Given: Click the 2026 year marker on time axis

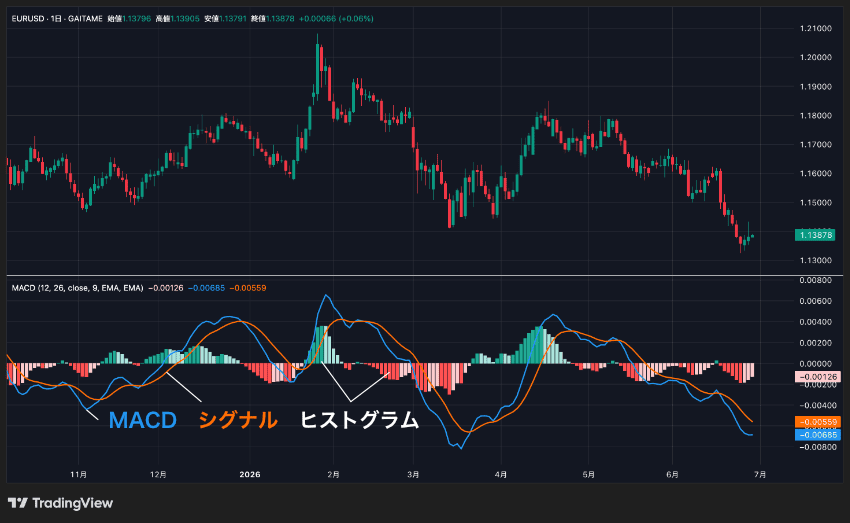Looking at the screenshot, I should pyautogui.click(x=250, y=474).
